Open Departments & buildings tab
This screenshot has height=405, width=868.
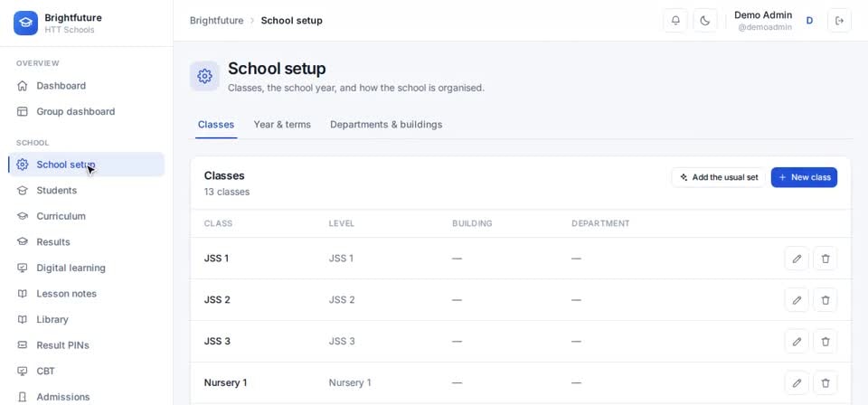click(x=386, y=125)
